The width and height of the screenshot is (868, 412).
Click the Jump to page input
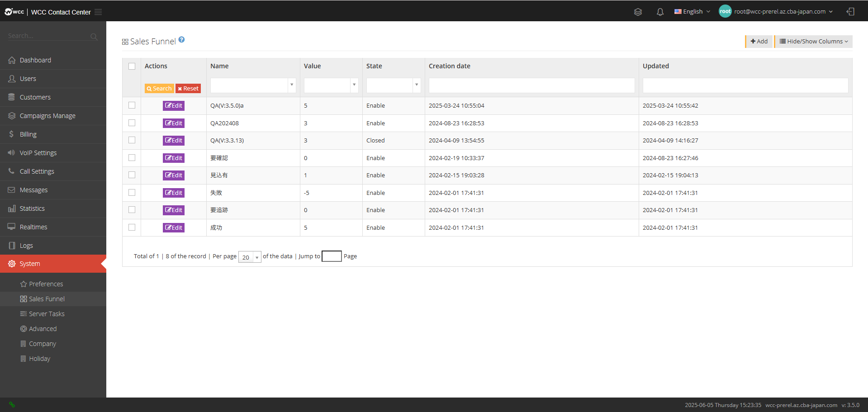tap(332, 256)
